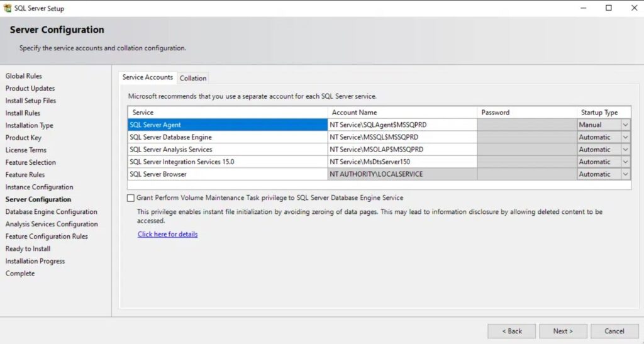This screenshot has height=344, width=644.
Task: Click Server Configuration step in sidebar
Action: click(38, 199)
